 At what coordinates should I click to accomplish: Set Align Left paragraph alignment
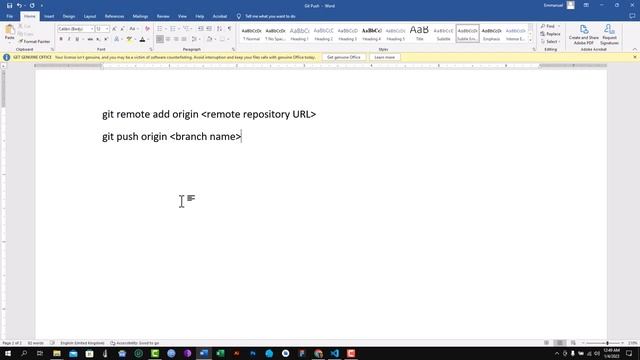160,39
